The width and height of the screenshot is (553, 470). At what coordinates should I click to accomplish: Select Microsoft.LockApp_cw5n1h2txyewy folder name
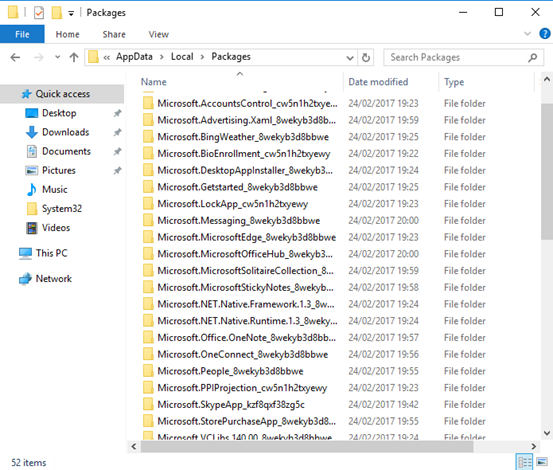click(x=232, y=204)
